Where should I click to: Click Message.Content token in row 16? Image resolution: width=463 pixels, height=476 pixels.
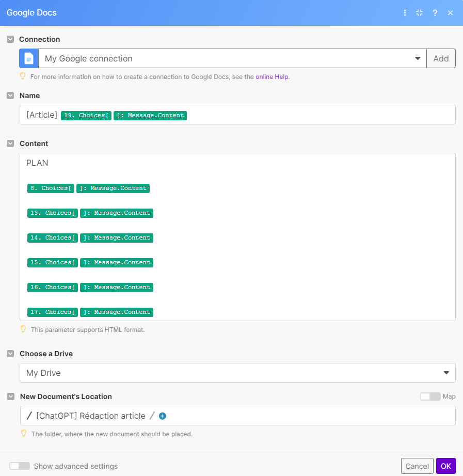117,288
